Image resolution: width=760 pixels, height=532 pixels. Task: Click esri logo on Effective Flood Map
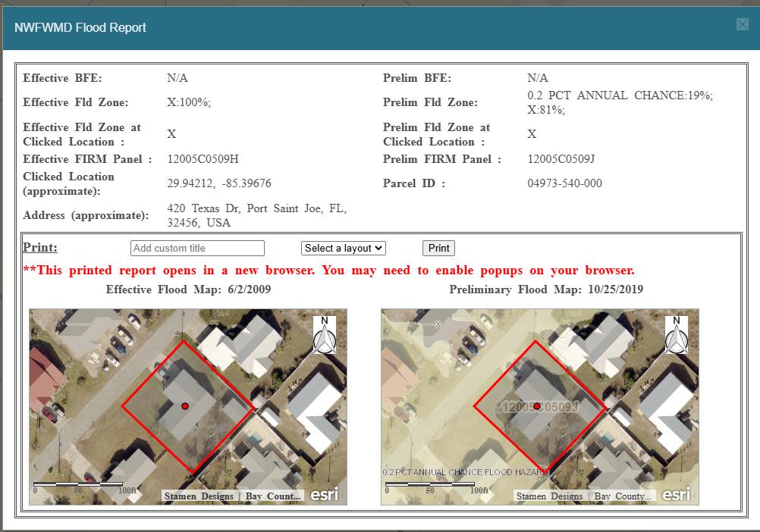pos(324,495)
